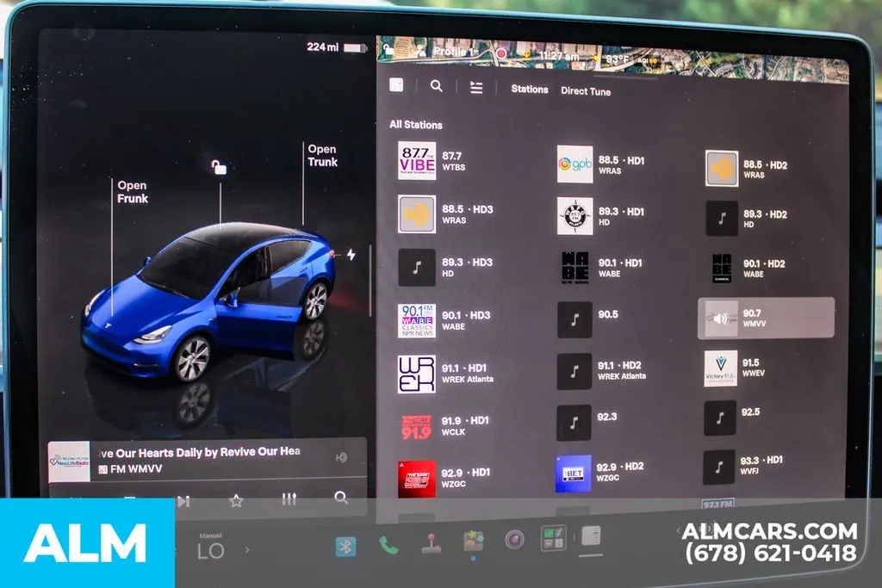This screenshot has height=588, width=882.
Task: Tune to 91.1 HD2 WREK Atlanta
Action: 602,371
